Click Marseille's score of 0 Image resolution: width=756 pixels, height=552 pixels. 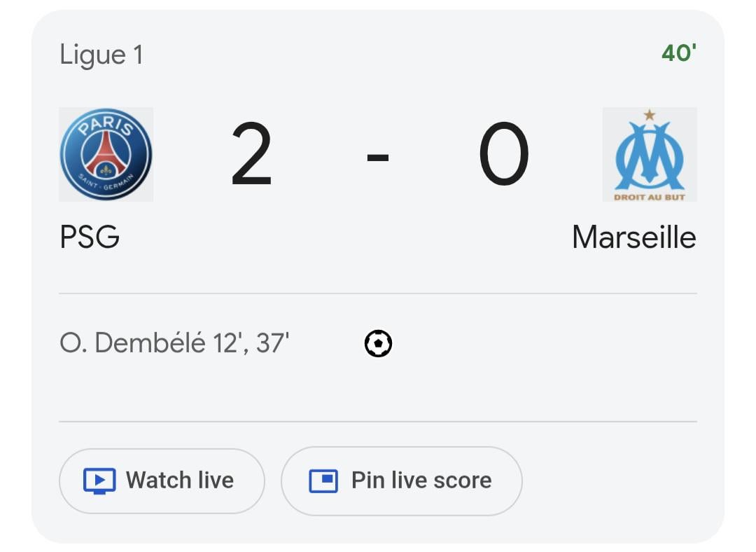pyautogui.click(x=503, y=156)
